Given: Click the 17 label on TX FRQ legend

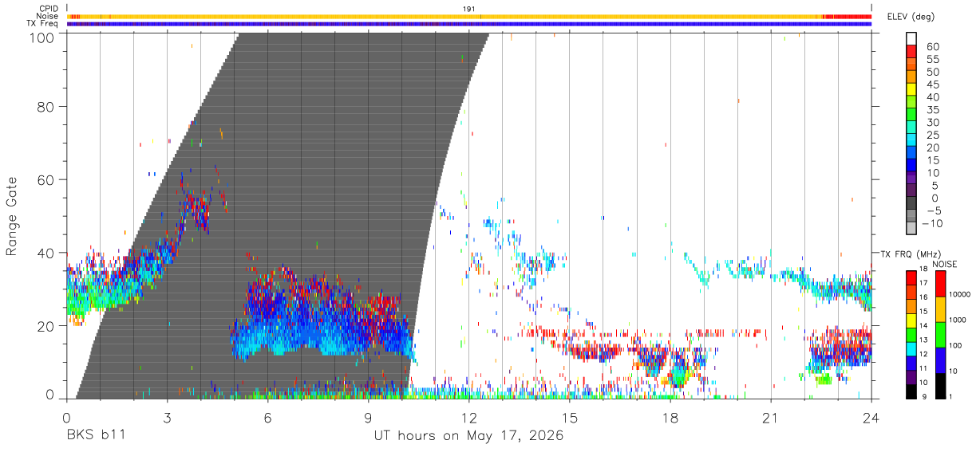Looking at the screenshot, I should click(x=923, y=282).
